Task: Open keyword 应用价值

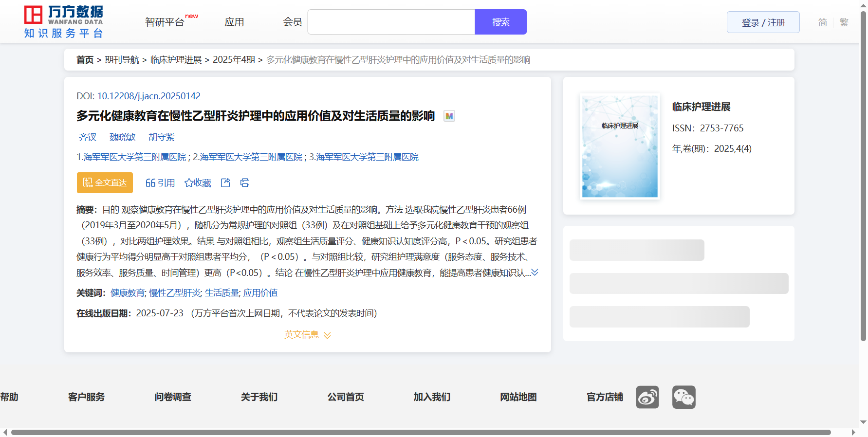Action: [260, 293]
